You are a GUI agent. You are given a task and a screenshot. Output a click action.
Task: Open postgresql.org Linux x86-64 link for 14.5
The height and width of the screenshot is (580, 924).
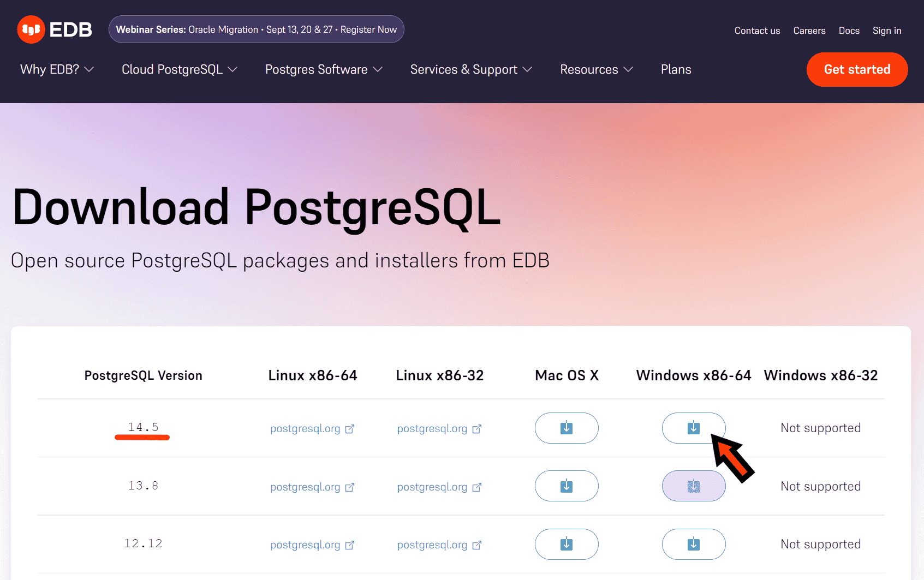click(x=312, y=429)
